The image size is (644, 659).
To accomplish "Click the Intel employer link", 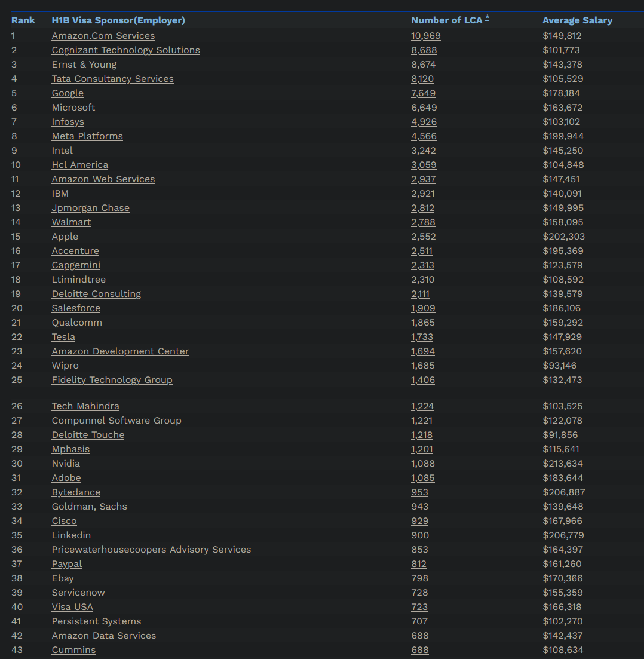I will click(62, 151).
